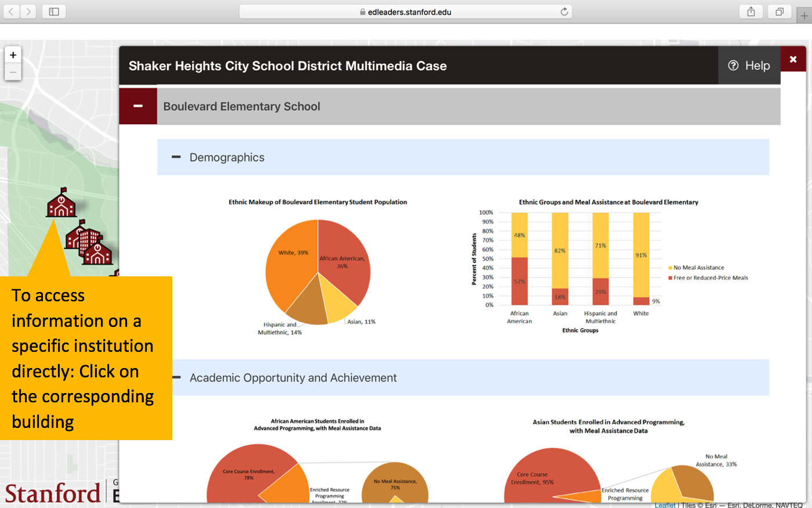Collapse the Demographics panel
812x508 pixels.
176,157
